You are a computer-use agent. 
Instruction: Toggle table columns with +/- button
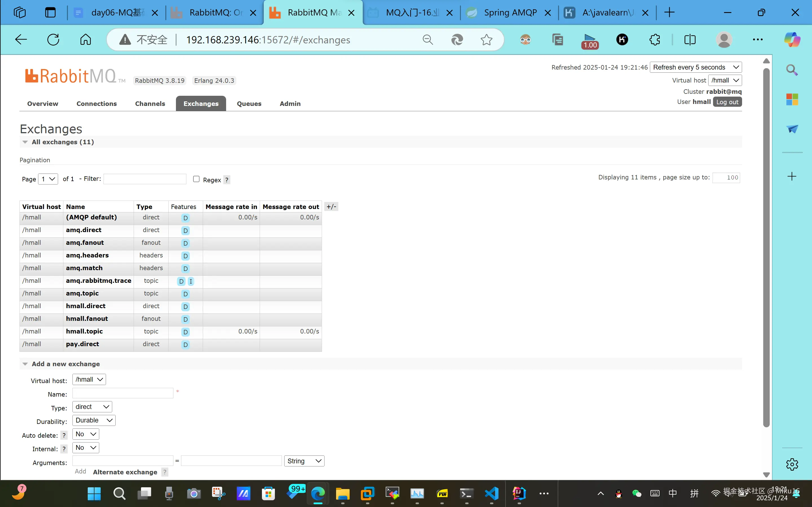331,206
